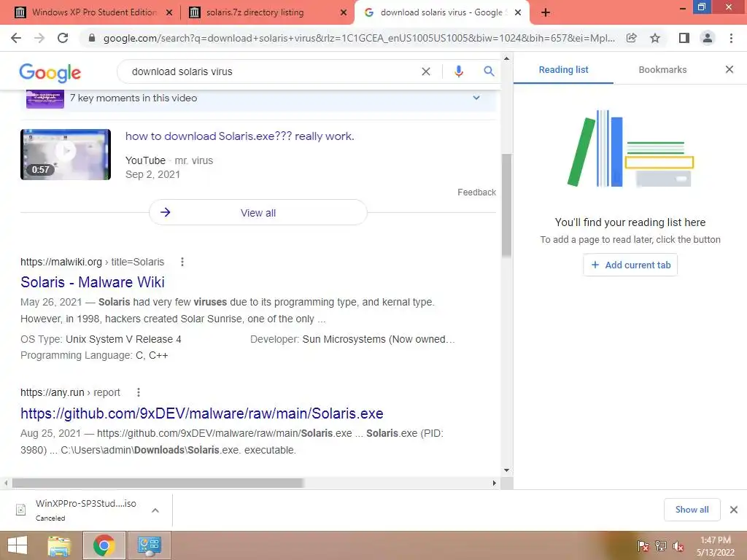The image size is (747, 560).
Task: Bookmark this tab with the star icon
Action: (655, 38)
